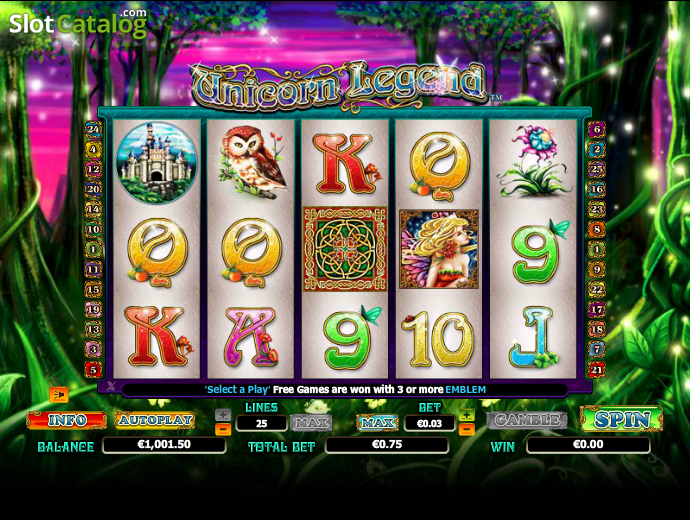Hit the green SPIN button

point(622,419)
